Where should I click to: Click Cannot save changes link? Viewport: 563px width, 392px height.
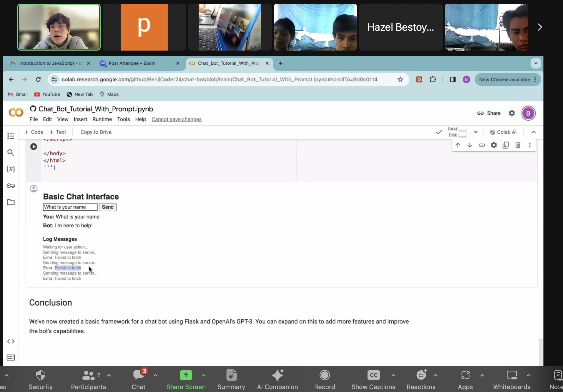[x=176, y=119]
